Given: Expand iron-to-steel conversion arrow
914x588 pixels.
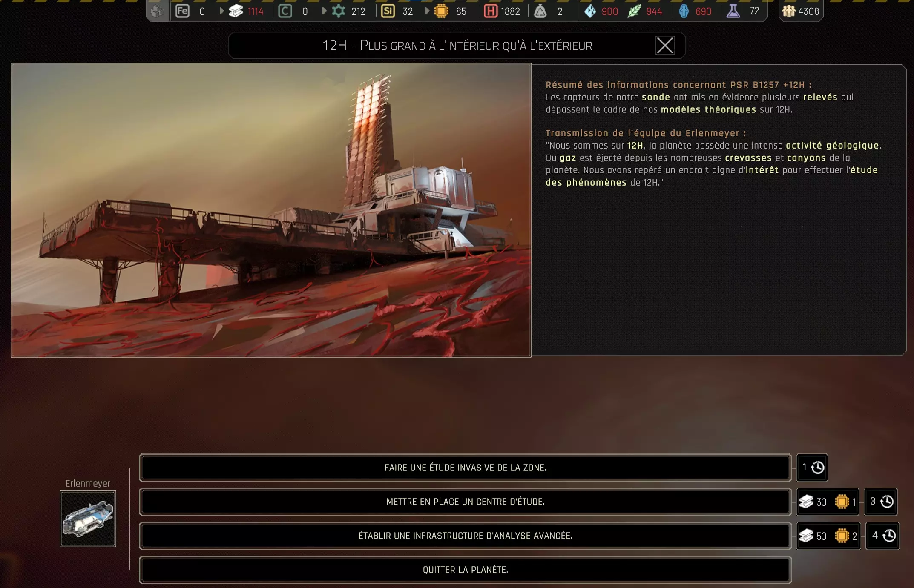Looking at the screenshot, I should click(x=221, y=11).
